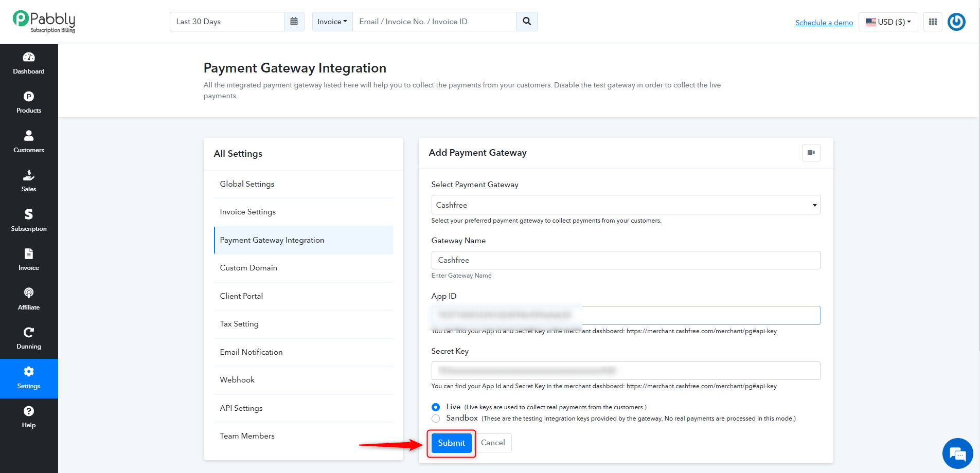Click the Submit button

click(451, 443)
